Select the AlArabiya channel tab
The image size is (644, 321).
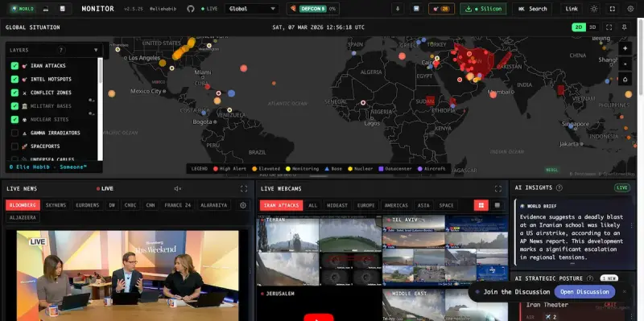pyautogui.click(x=213, y=205)
